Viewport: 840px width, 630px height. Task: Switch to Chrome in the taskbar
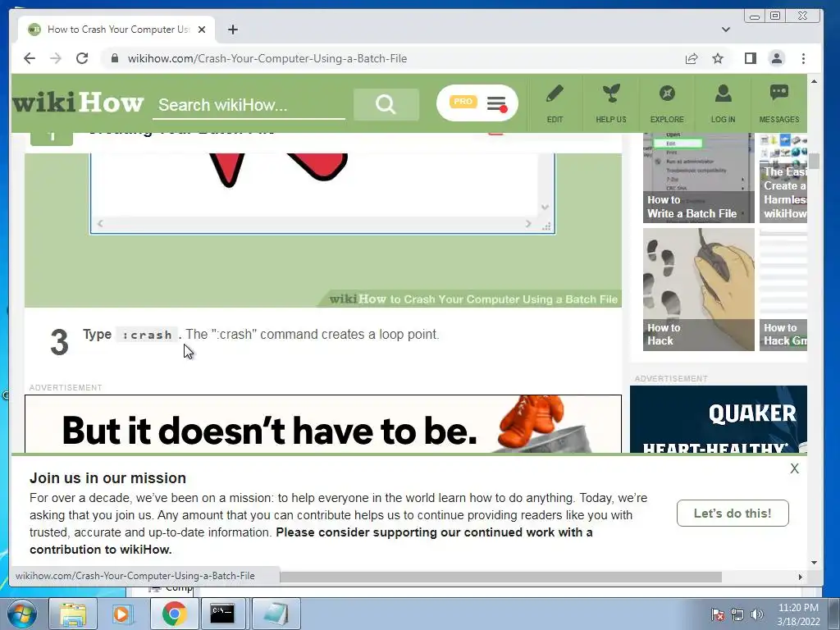tap(174, 614)
